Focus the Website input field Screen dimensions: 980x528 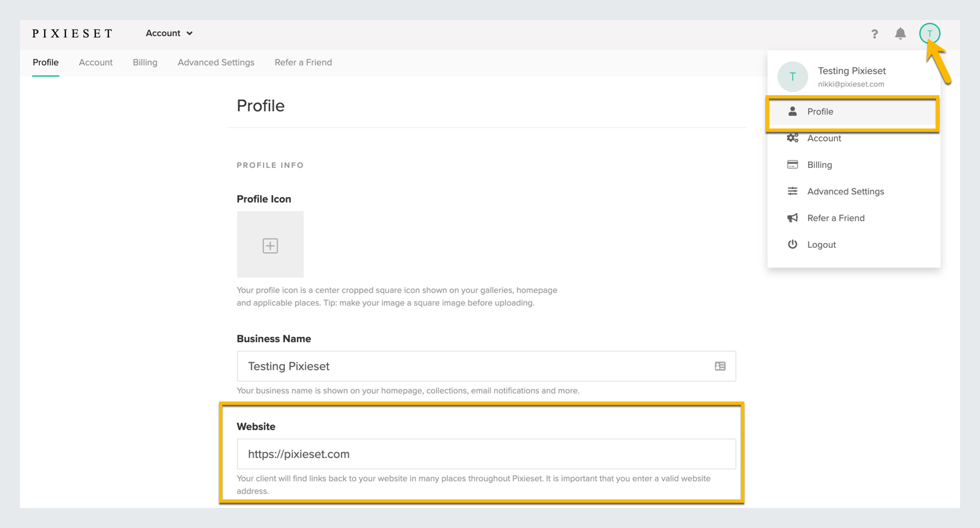click(x=486, y=454)
